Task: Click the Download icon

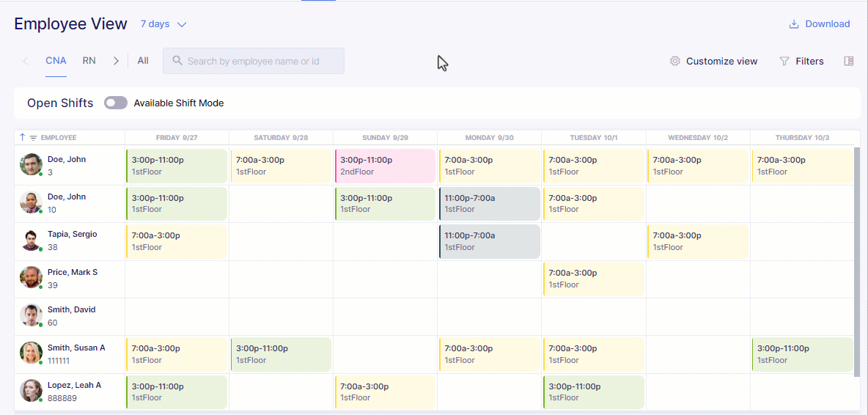Action: click(x=794, y=23)
